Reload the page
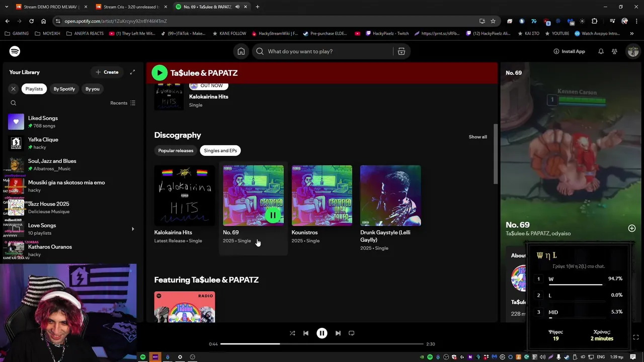 [31, 21]
